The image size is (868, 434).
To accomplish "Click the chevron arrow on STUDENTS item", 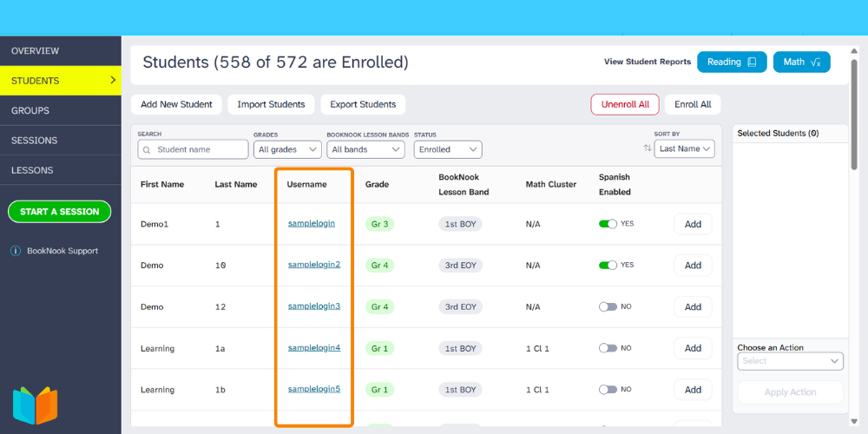I will point(113,80).
